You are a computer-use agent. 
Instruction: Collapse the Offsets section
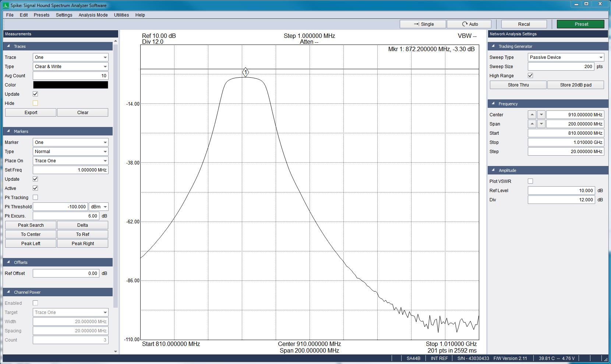click(8, 262)
